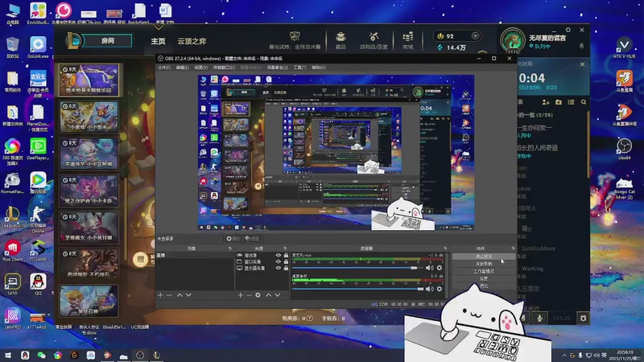Open the Clash trophy icon in League client
This screenshot has width=644, height=362.
coord(295,36)
